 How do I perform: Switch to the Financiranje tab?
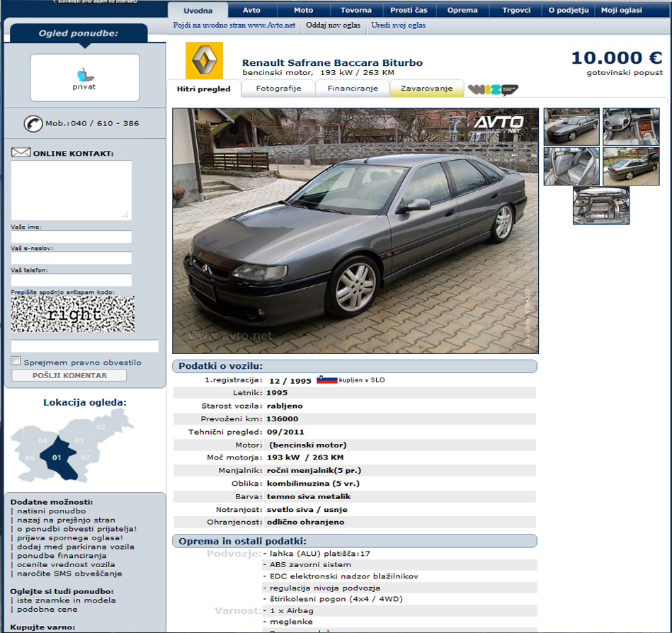pos(353,89)
